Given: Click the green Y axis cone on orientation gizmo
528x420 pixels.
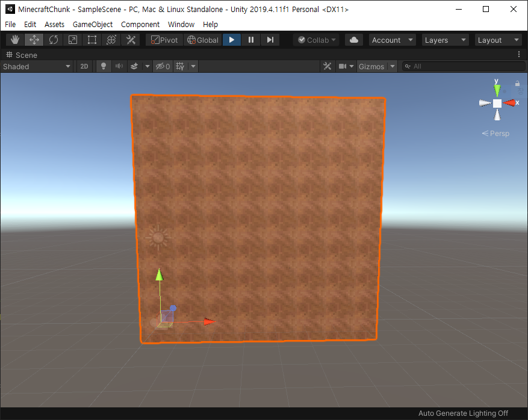Looking at the screenshot, I should (497, 91).
